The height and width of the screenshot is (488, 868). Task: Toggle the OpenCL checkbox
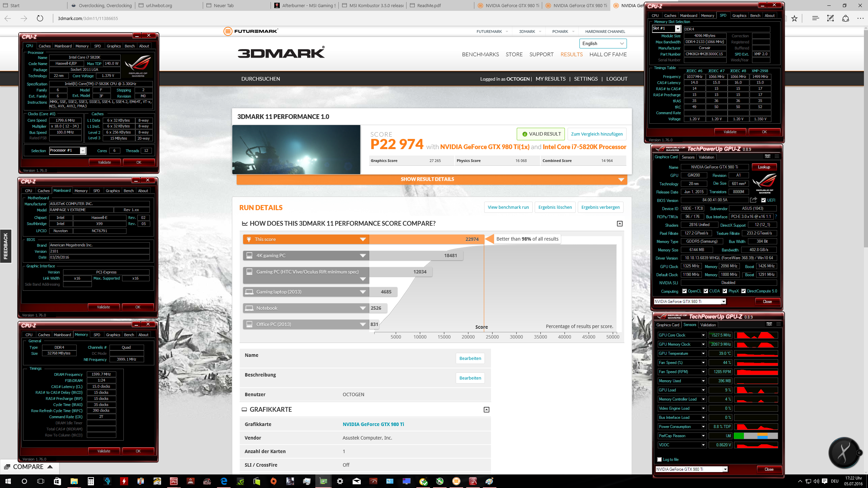tap(685, 291)
